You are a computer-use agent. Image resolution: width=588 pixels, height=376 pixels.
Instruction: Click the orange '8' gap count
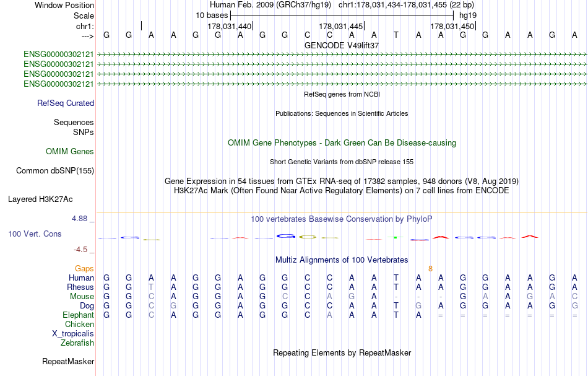[430, 269]
